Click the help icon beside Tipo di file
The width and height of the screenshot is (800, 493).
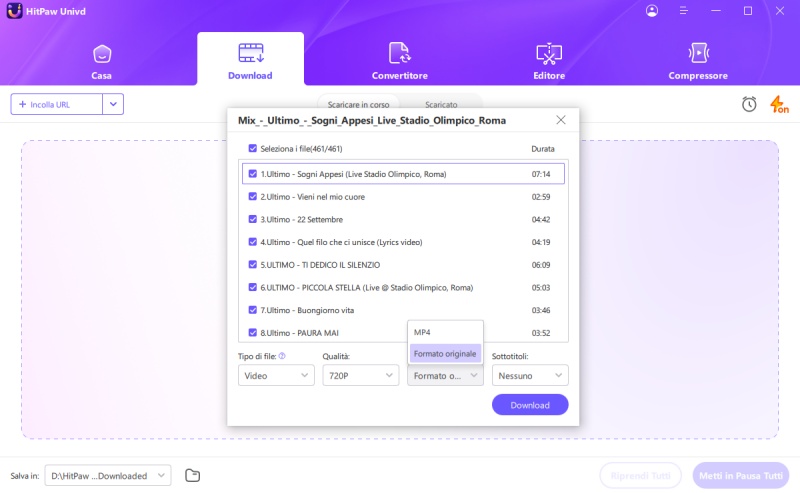pyautogui.click(x=282, y=356)
